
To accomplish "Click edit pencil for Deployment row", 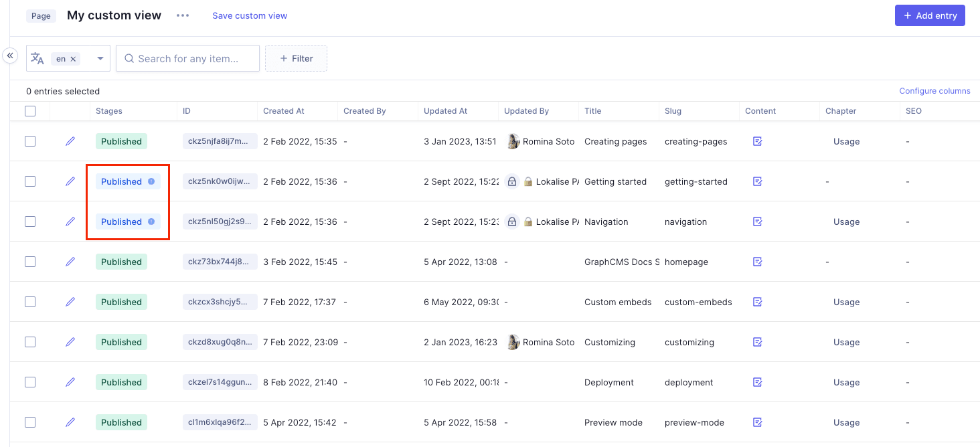I will point(70,382).
